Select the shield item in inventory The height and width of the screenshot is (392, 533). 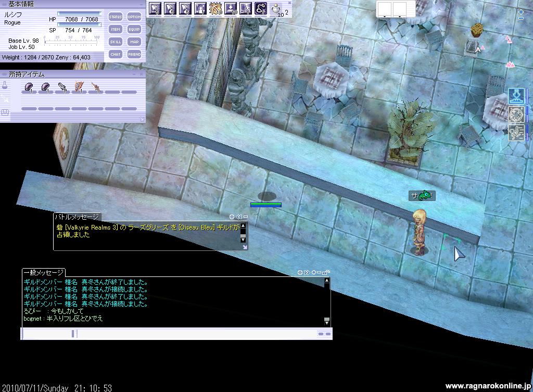(79, 87)
